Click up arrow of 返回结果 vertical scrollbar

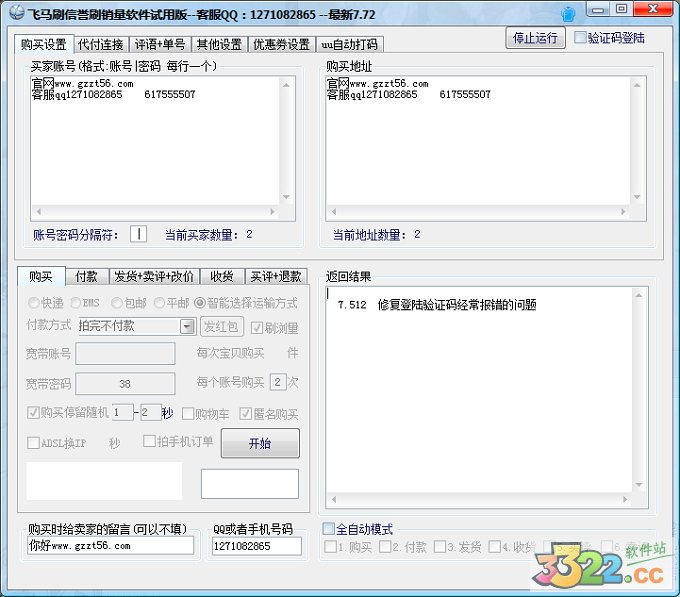(x=639, y=295)
